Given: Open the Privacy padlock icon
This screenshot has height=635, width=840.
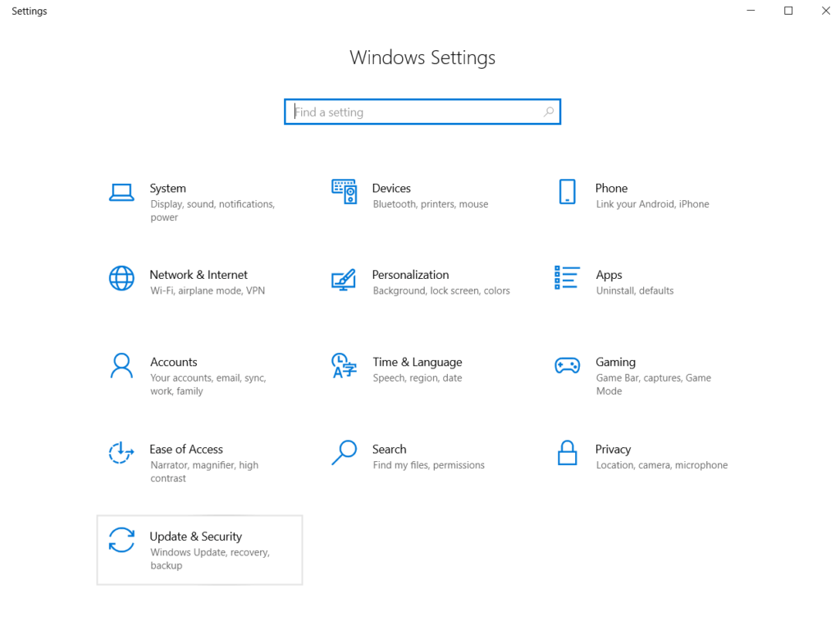Looking at the screenshot, I should pyautogui.click(x=568, y=453).
